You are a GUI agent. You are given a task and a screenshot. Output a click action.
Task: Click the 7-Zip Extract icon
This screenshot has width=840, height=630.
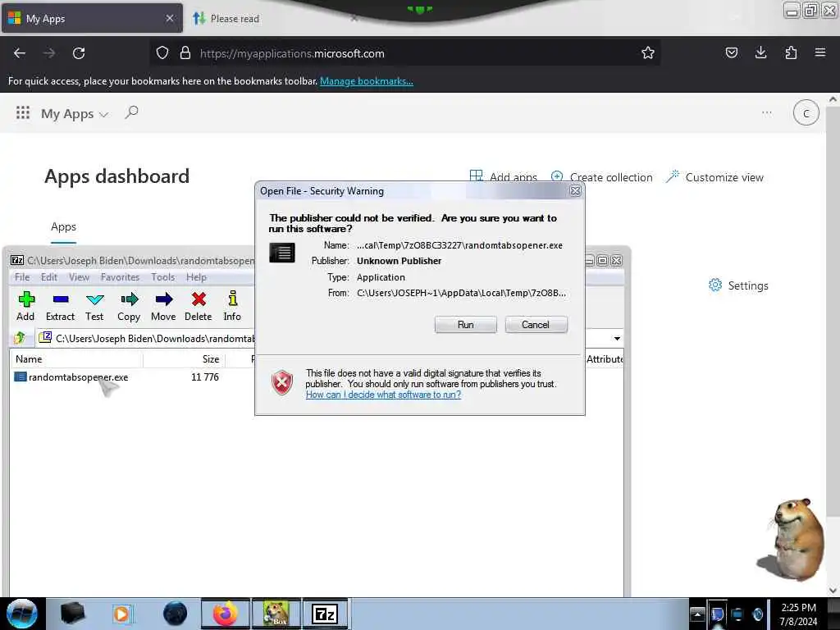click(x=60, y=307)
